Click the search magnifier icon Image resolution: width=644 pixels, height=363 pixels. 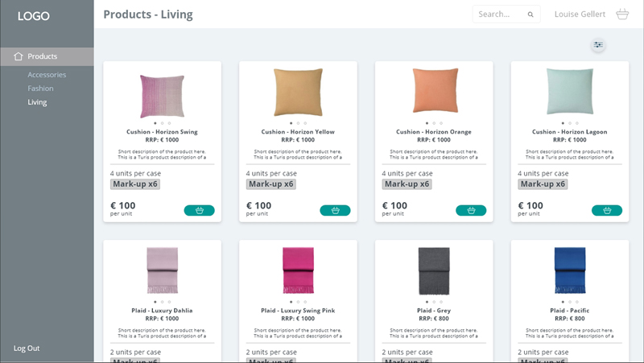coord(530,14)
